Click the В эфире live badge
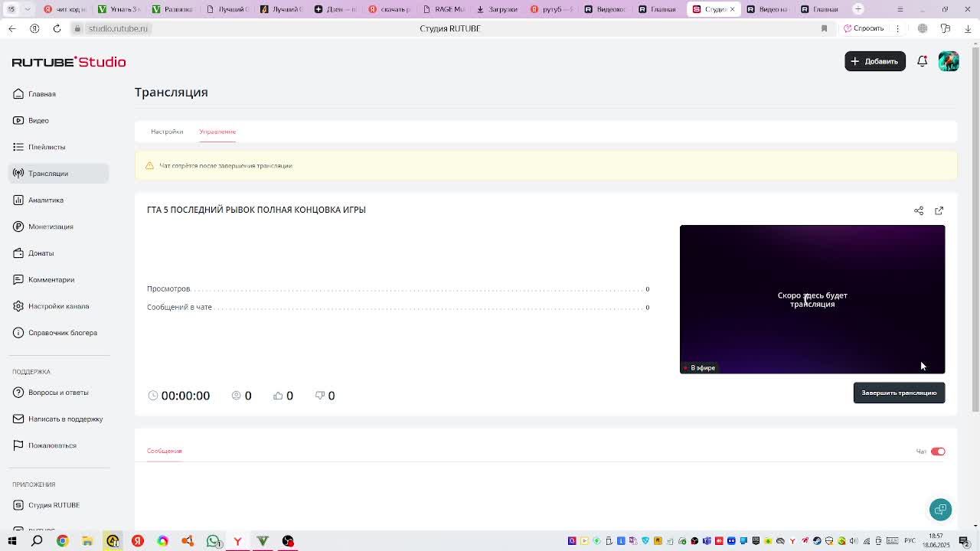Viewport: 980px width, 551px height. pyautogui.click(x=699, y=368)
